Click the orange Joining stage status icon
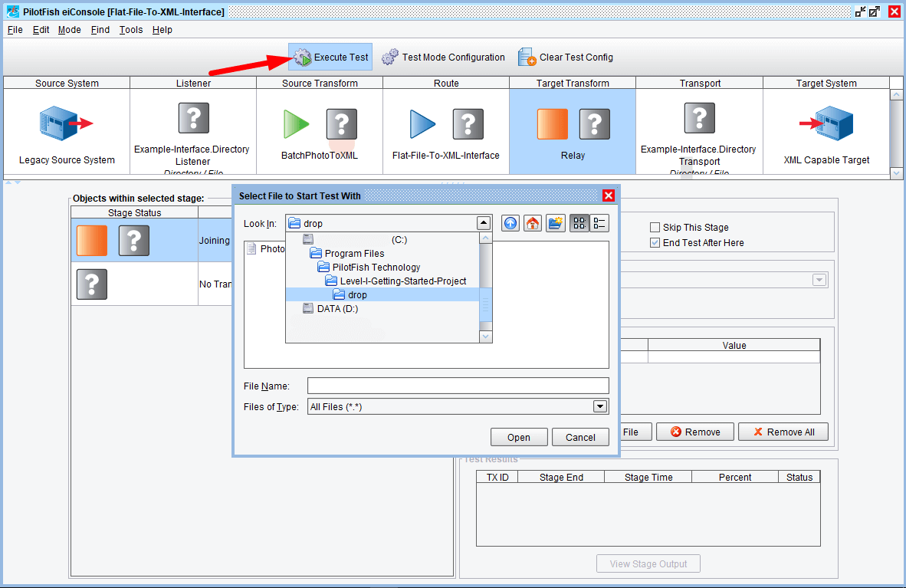906x588 pixels. tap(92, 241)
